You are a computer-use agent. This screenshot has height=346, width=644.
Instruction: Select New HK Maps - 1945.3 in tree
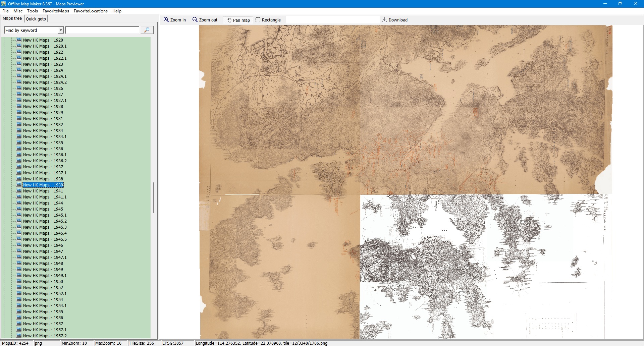45,227
